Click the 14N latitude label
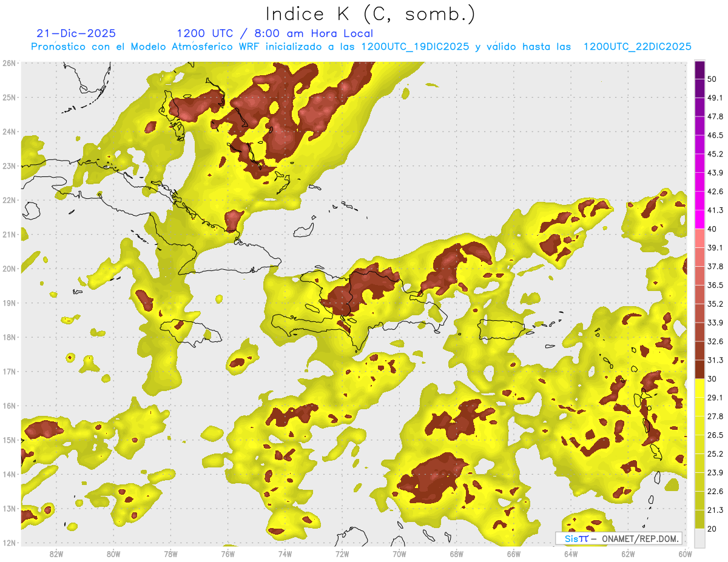Screen dimensions: 728x562 [x=8, y=474]
